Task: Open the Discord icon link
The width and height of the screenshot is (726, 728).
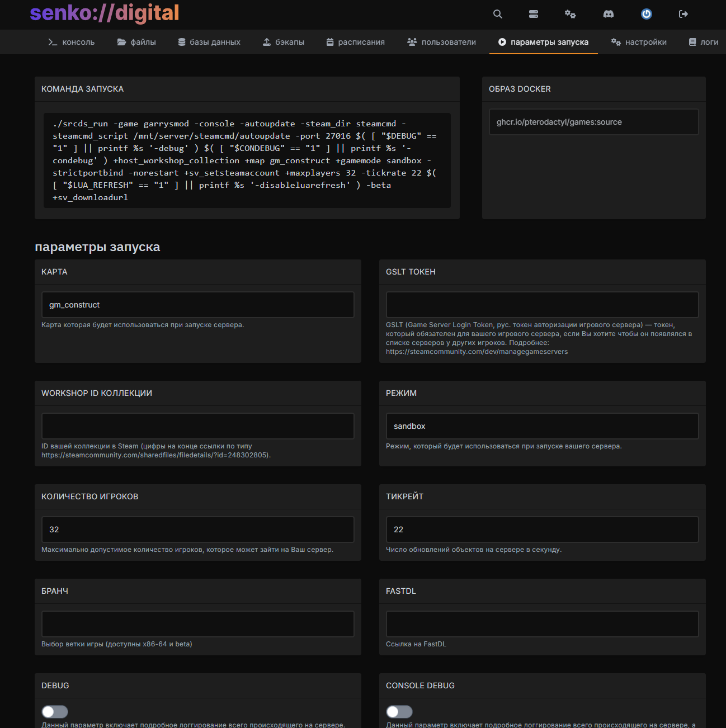Action: point(609,14)
